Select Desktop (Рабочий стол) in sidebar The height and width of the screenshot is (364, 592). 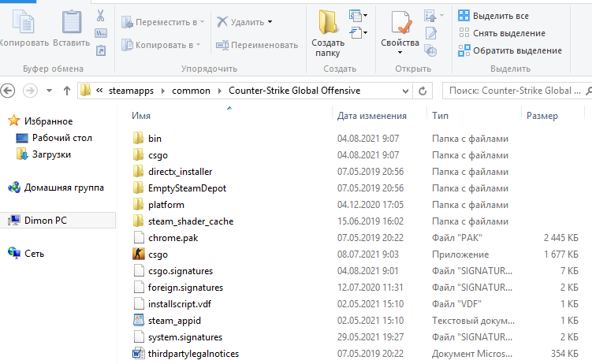pos(54,138)
